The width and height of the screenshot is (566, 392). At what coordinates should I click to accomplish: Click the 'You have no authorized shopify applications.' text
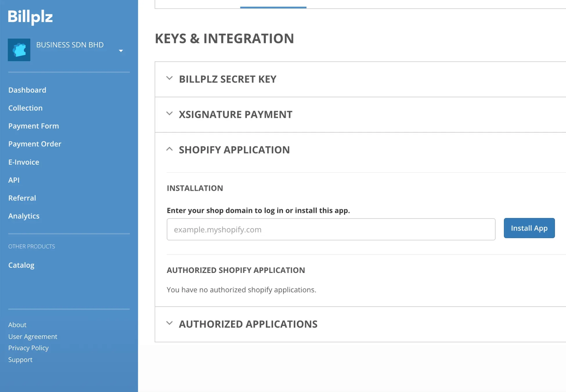pos(241,290)
